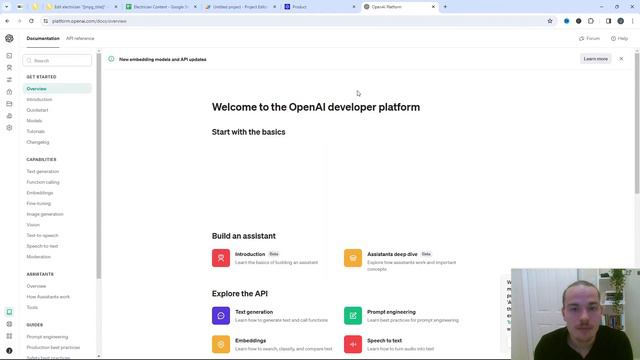Select the highlighted Documentation book icon in the rail
Viewport: 640px width, 360px height.
click(x=9, y=312)
